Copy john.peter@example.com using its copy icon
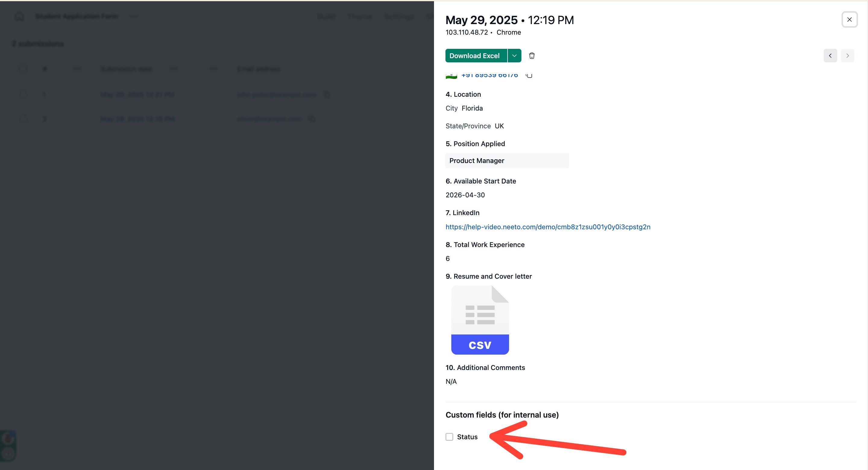 326,95
